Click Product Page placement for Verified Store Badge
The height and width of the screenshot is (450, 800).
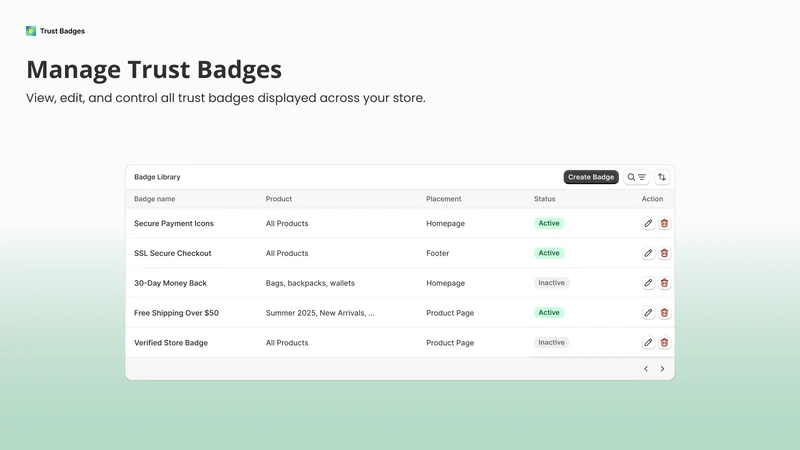click(x=450, y=343)
